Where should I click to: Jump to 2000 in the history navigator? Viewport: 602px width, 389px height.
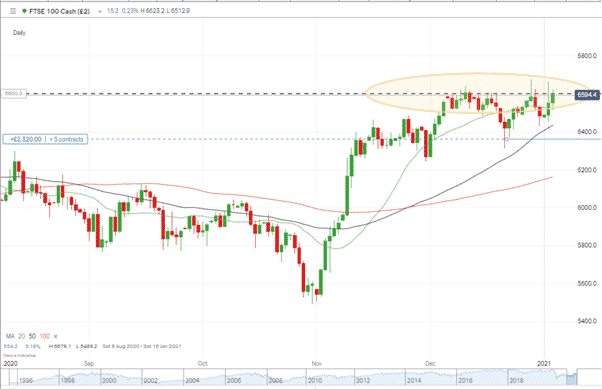pyautogui.click(x=109, y=381)
